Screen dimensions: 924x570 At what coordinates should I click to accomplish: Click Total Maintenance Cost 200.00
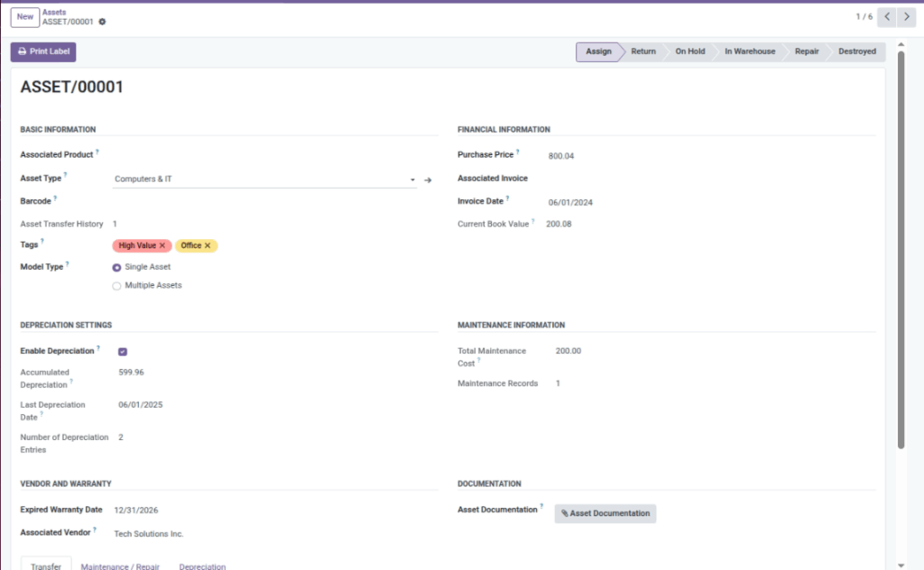568,351
